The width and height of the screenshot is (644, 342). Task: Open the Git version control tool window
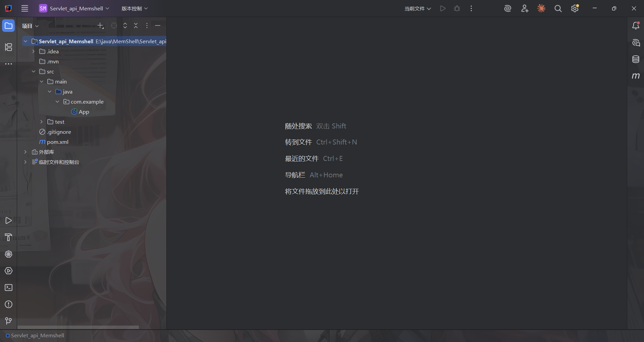tap(8, 321)
